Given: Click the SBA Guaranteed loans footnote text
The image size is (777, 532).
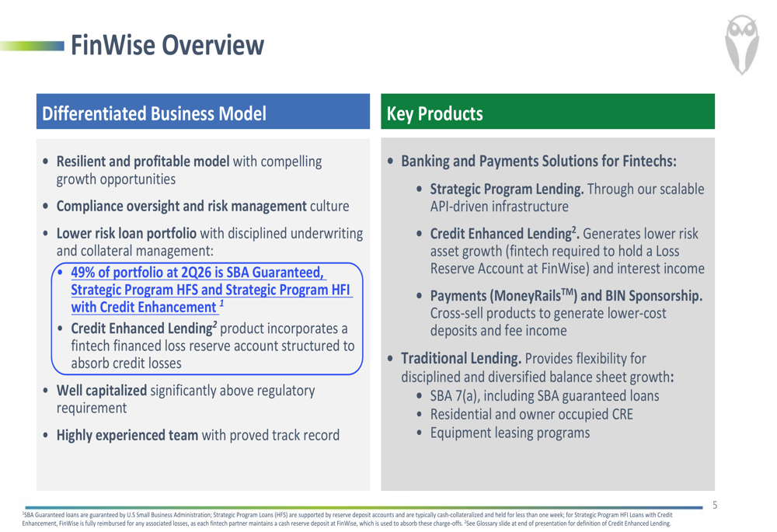Looking at the screenshot, I should (347, 519).
